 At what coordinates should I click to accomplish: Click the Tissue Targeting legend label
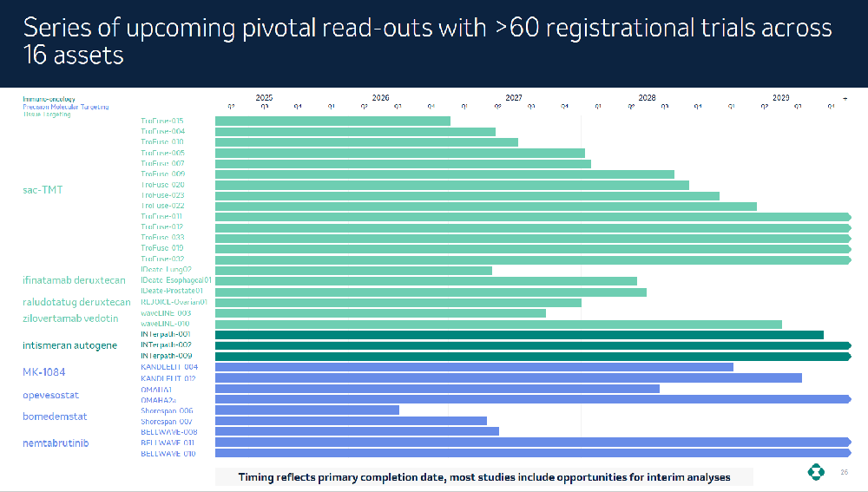47,114
